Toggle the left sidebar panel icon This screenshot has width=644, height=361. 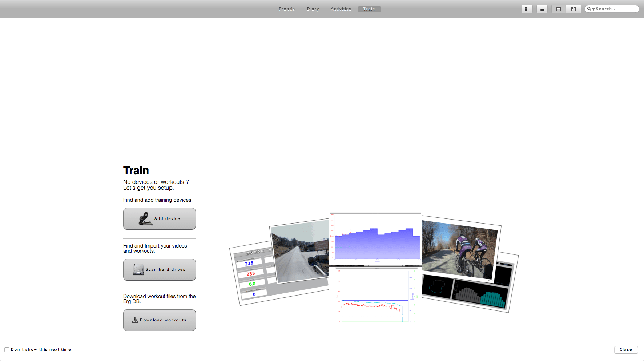(527, 9)
